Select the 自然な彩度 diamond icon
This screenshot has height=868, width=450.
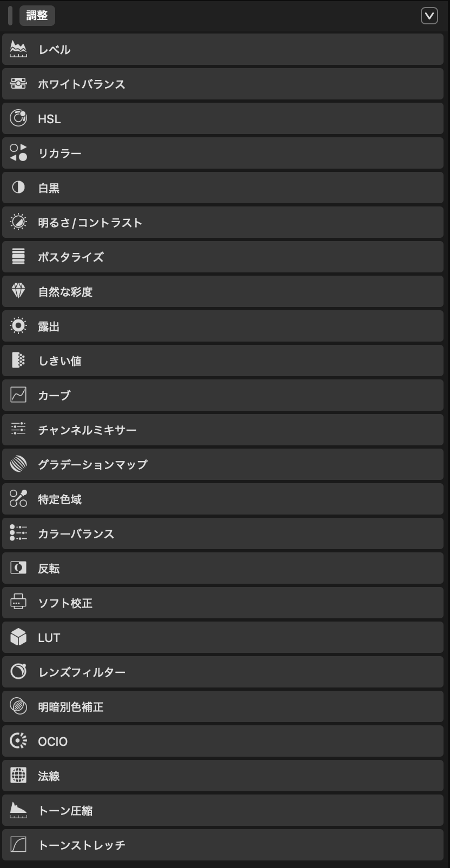pos(18,291)
